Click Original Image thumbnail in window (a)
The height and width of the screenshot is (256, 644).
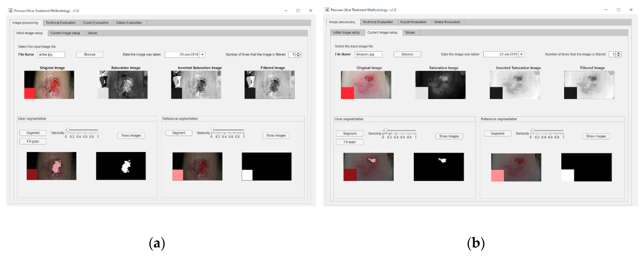click(49, 85)
